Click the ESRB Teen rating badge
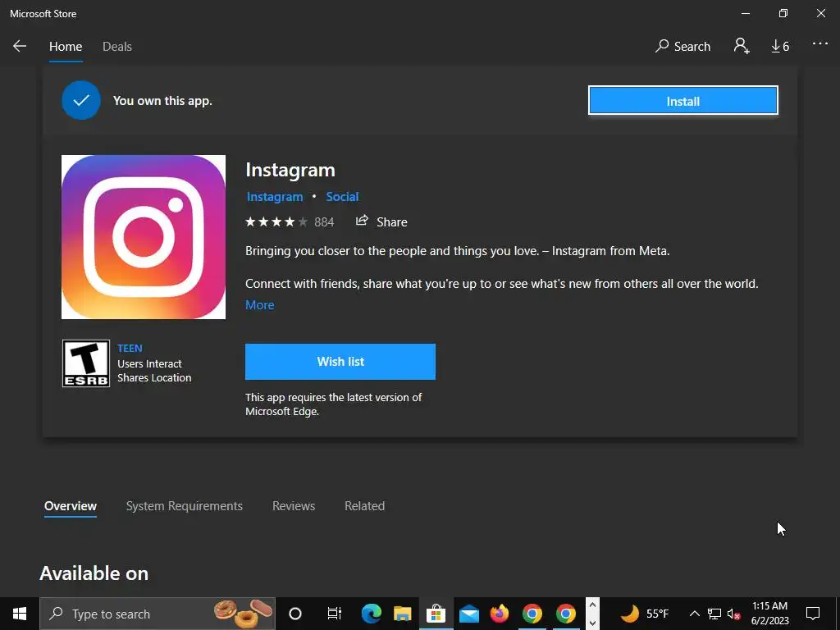Screen dimensions: 840x630 (x=85, y=363)
